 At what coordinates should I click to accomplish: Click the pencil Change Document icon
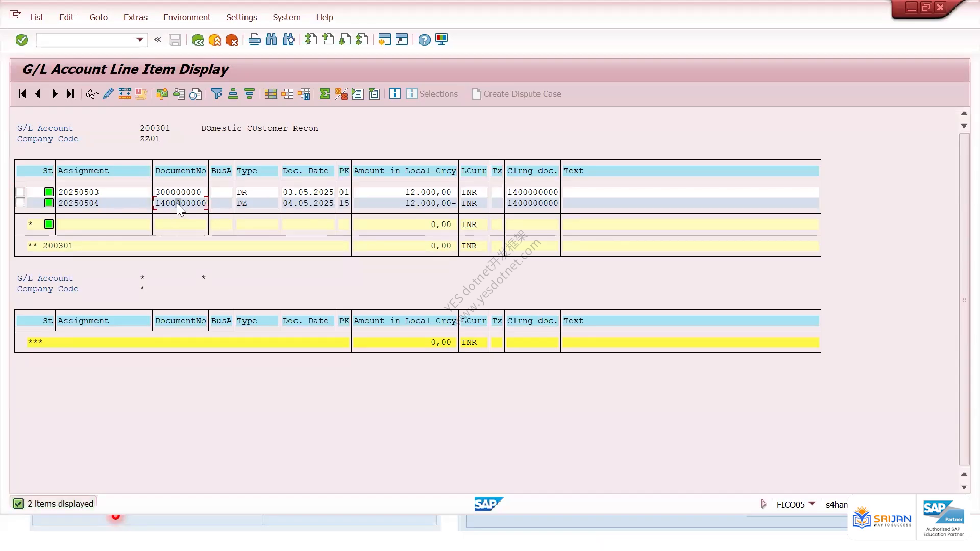pyautogui.click(x=108, y=94)
